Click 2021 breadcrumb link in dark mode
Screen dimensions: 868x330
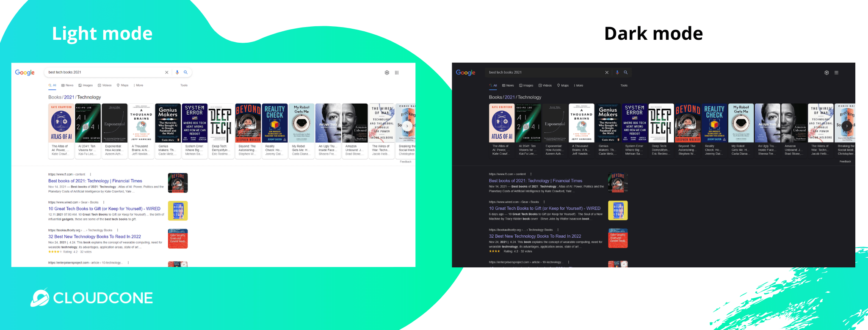point(510,97)
